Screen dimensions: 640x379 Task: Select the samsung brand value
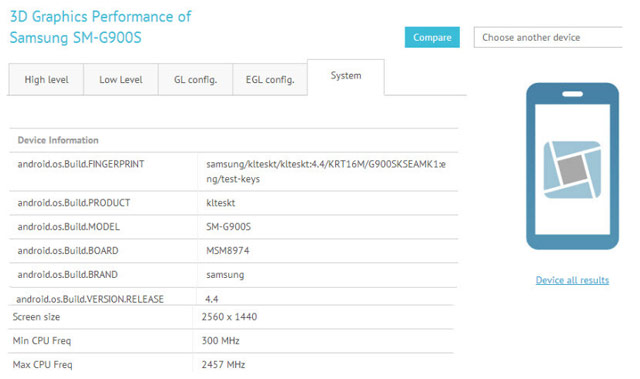click(x=225, y=275)
